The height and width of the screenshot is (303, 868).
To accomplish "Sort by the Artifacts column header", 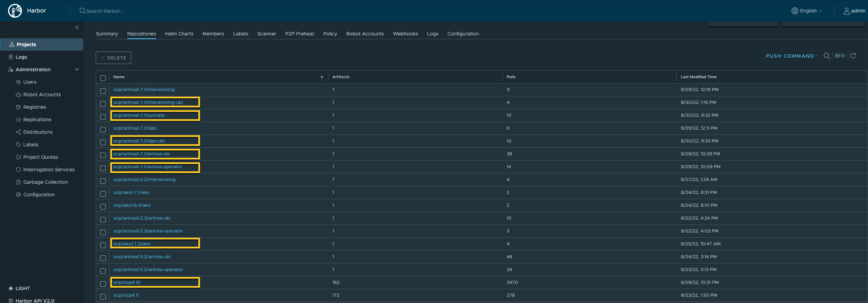I will (341, 77).
